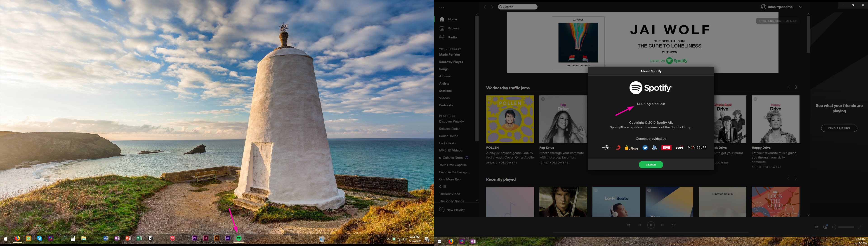Screen dimensions: 868x246
Task: Open Ludovico Einaudi recently played cover
Action: point(722,202)
